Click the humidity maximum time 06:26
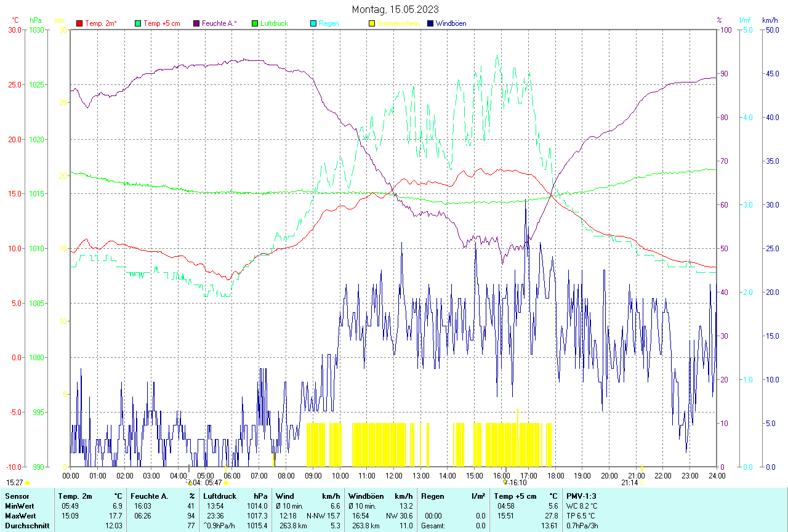This screenshot has width=788, height=532. coord(144,515)
